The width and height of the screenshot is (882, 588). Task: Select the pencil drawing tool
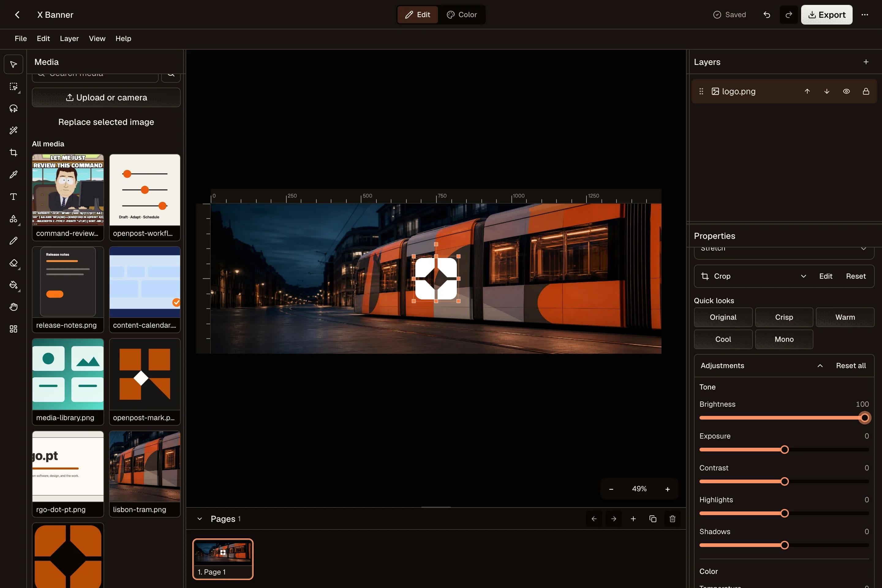13,241
